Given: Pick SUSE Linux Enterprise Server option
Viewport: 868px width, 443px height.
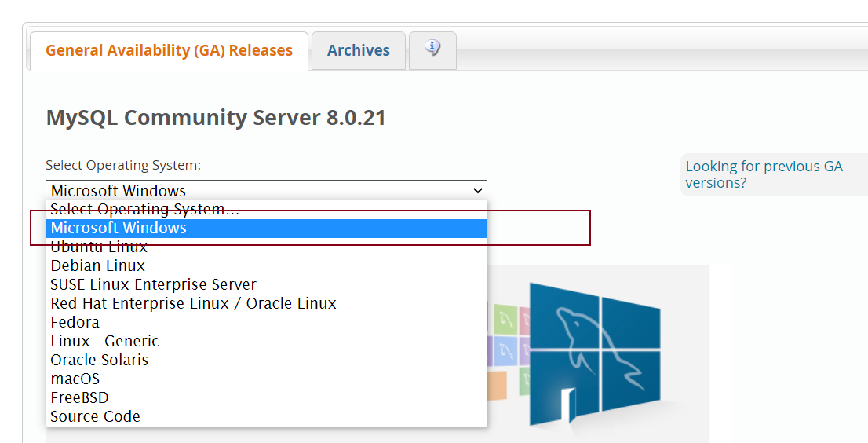Looking at the screenshot, I should (266, 284).
